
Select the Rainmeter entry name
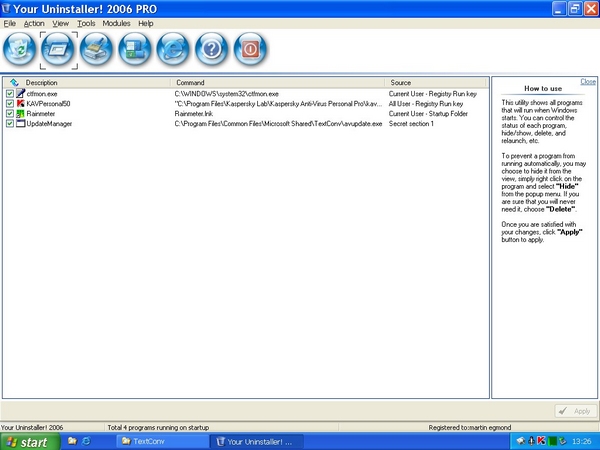[41, 114]
